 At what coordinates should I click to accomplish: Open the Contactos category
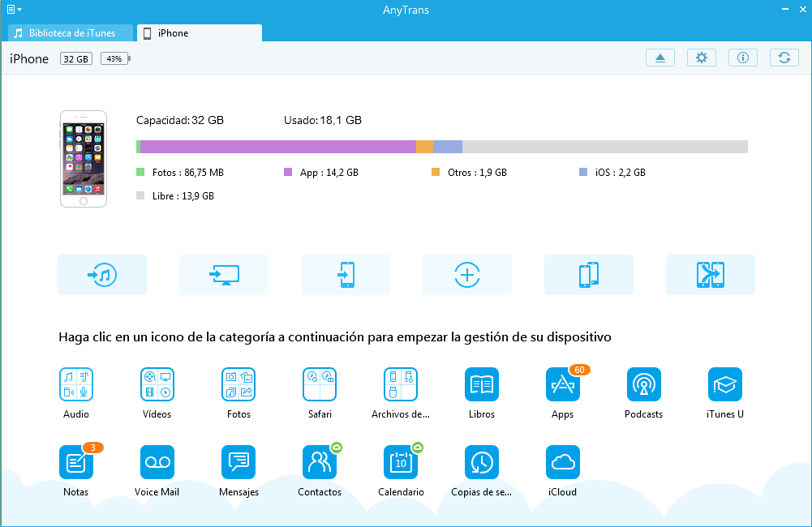(320, 462)
